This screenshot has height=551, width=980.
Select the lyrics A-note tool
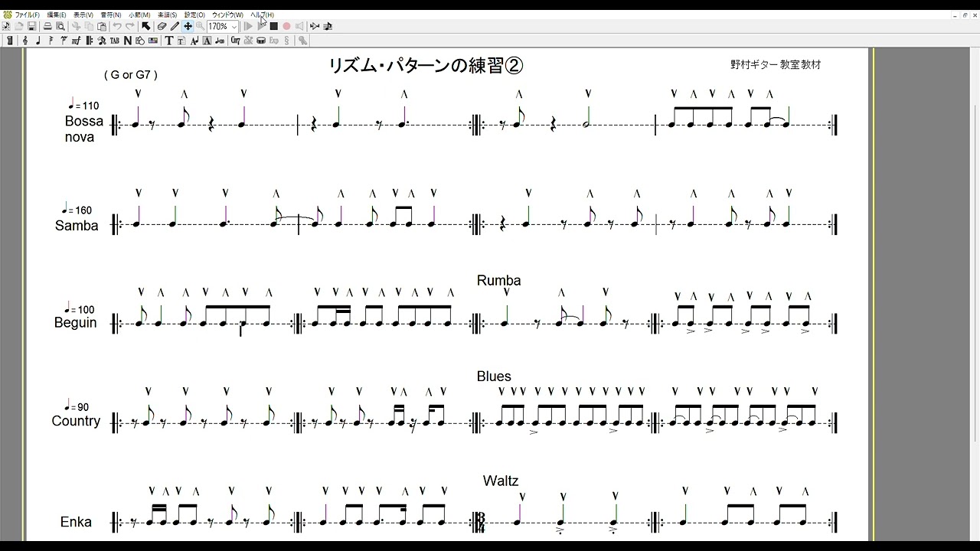coord(194,41)
